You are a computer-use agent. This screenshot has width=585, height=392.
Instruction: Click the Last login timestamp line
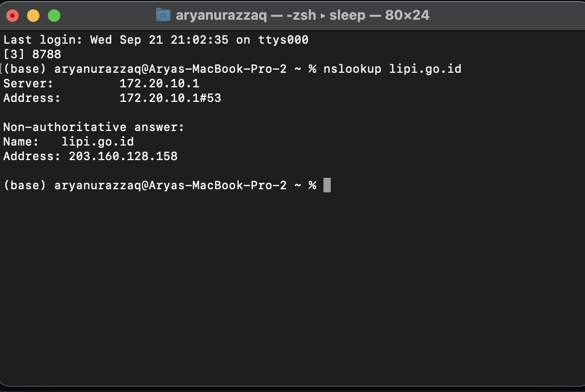(156, 40)
